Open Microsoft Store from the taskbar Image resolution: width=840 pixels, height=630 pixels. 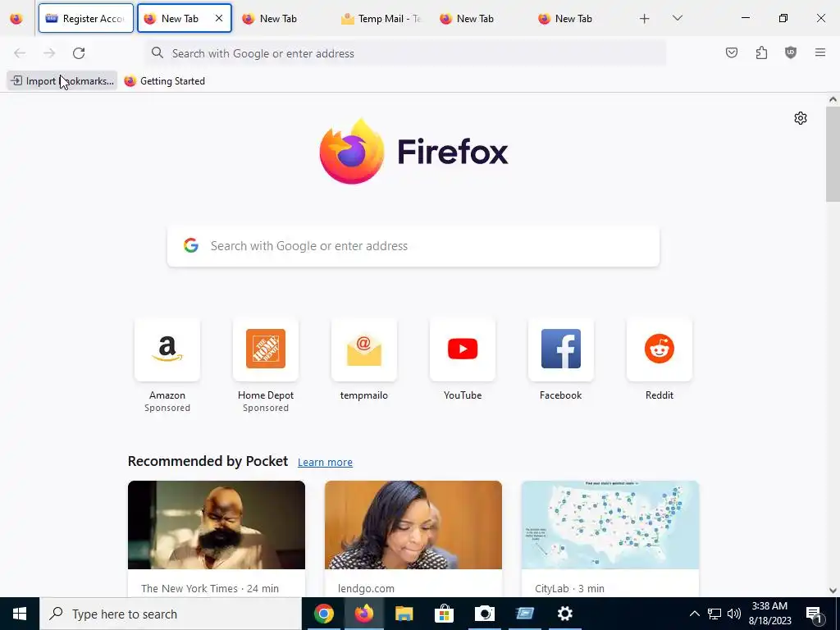444,614
